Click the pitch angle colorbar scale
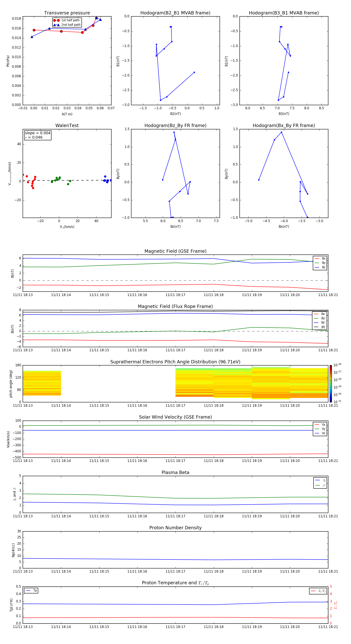351x644 pixels. pyautogui.click(x=331, y=384)
